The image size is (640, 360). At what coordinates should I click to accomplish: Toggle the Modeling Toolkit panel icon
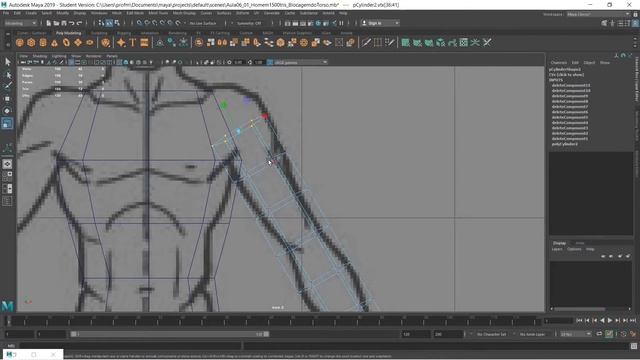604,23
